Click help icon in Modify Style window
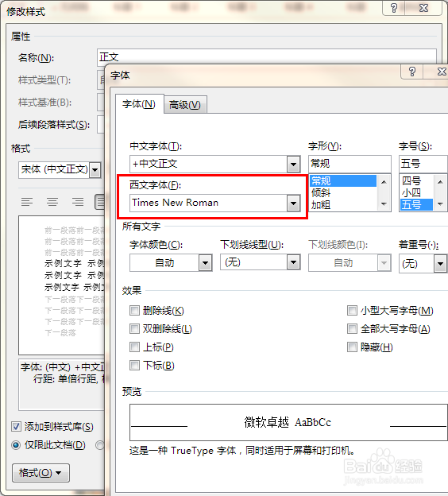This screenshot has width=448, height=496. point(394,8)
